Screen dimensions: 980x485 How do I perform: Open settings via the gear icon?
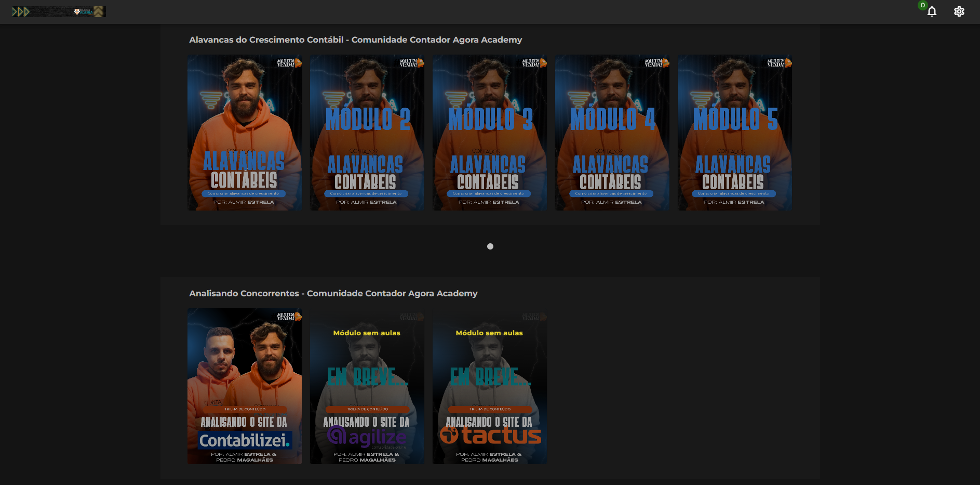tap(959, 11)
